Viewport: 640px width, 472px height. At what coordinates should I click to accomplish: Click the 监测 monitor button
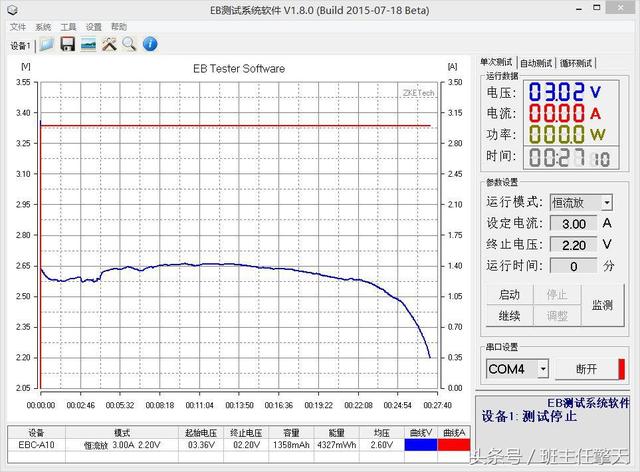[x=602, y=305]
